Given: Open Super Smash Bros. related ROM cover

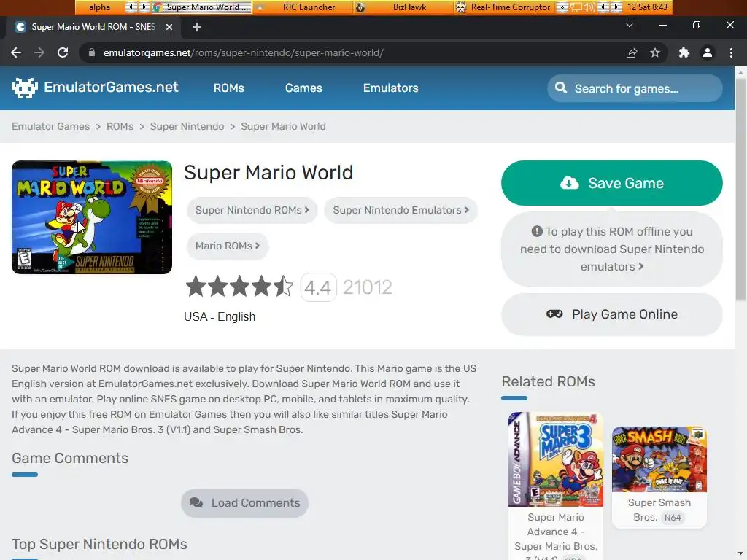Looking at the screenshot, I should 659,459.
